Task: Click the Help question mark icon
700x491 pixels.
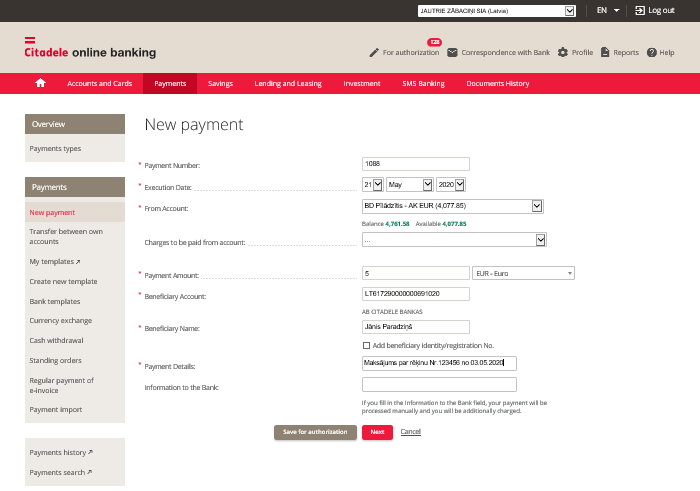Action: pos(652,52)
